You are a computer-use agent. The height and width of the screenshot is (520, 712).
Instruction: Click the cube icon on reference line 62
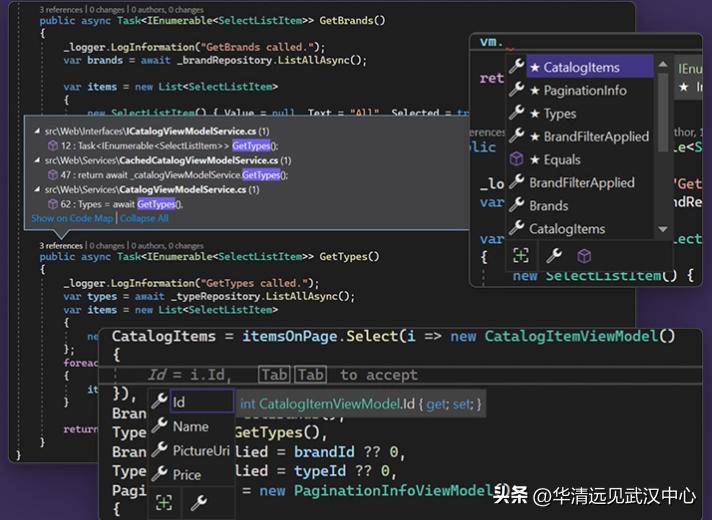pos(53,203)
